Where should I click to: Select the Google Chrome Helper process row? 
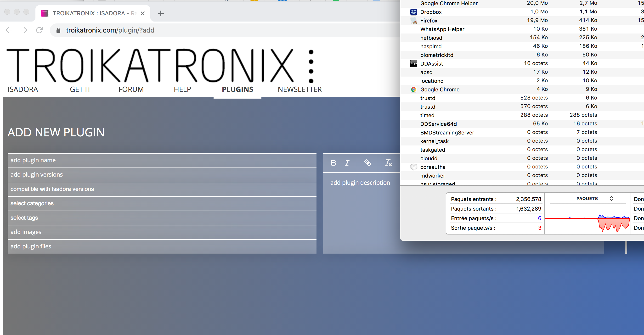tap(522, 4)
